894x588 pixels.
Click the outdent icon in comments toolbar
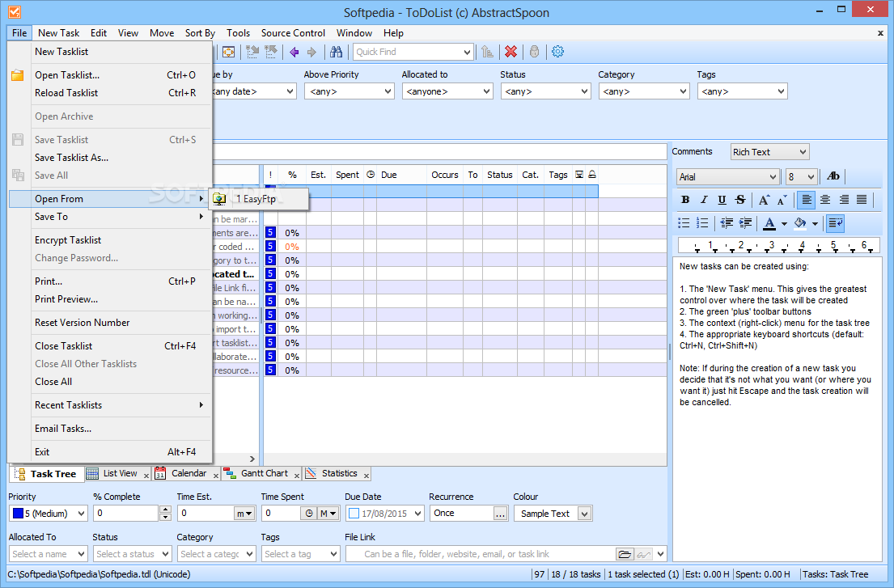tap(727, 222)
